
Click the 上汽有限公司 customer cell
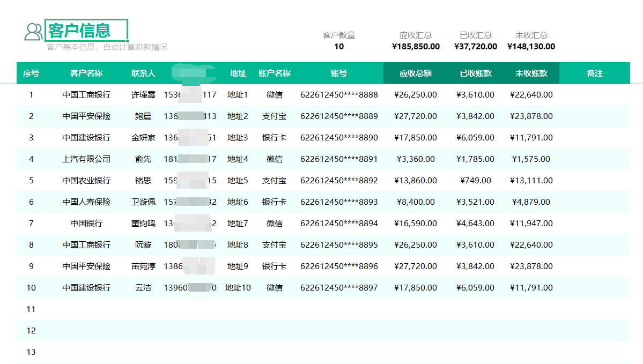click(86, 159)
